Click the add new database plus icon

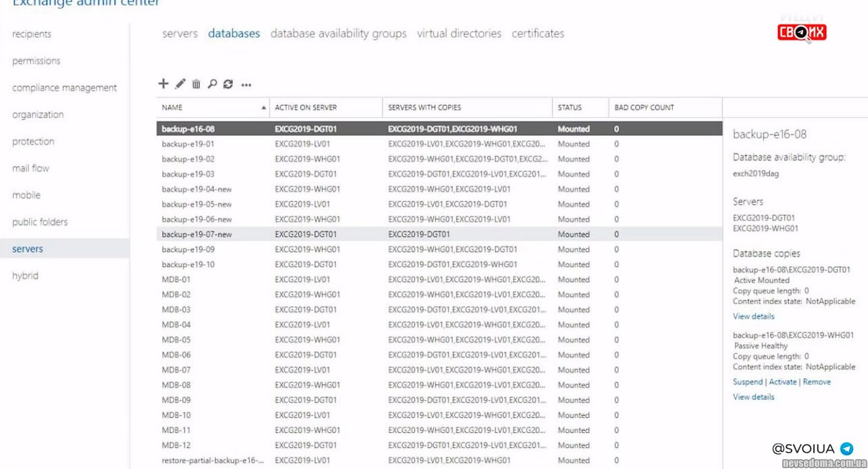pos(163,84)
